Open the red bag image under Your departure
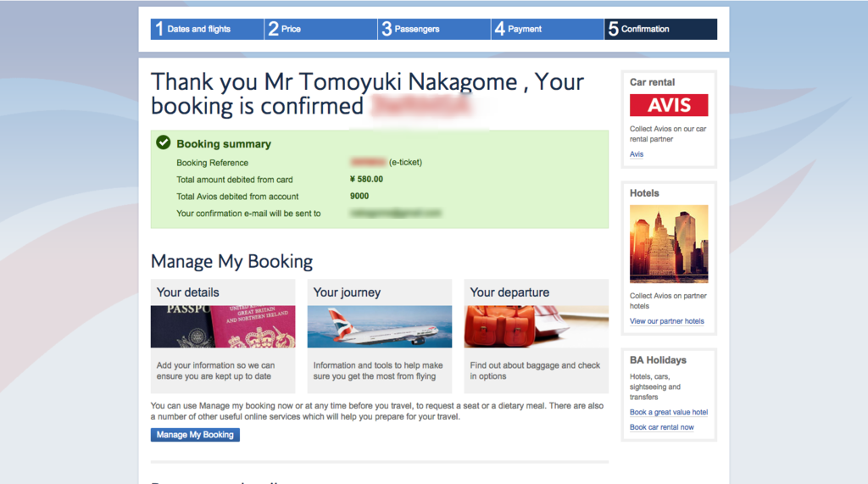Screen dimensions: 868x484 click(x=537, y=326)
